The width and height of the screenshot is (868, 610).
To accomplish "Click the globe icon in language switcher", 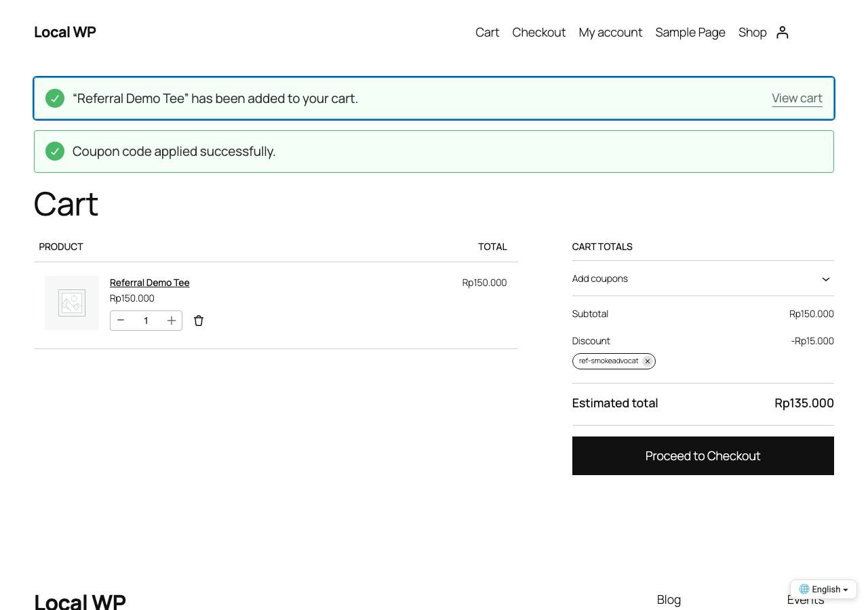I will 804,589.
